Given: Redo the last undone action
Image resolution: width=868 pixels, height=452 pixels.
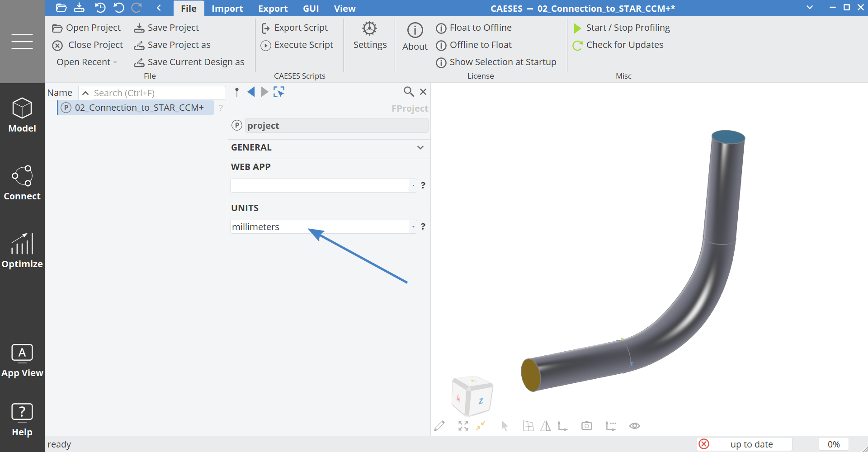Looking at the screenshot, I should [137, 8].
